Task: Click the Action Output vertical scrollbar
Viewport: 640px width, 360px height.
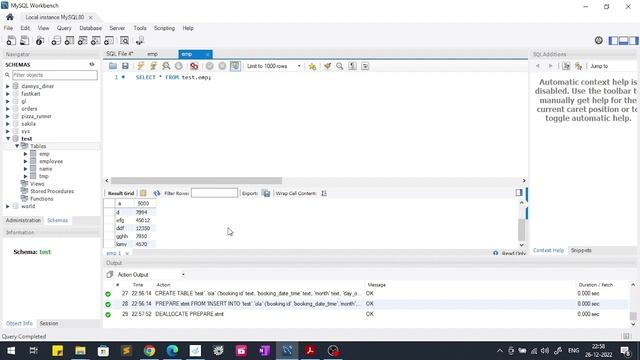Action: coord(633,304)
